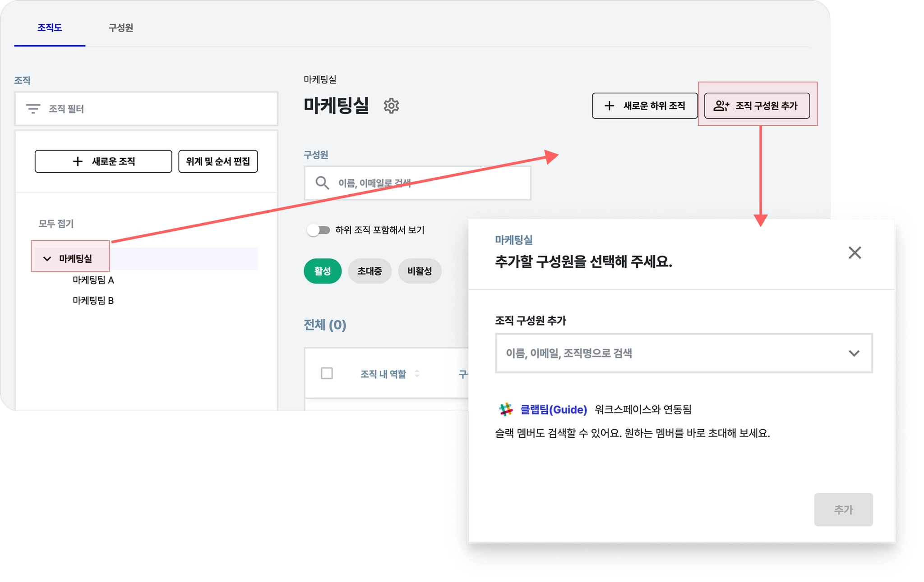Open the 조직 구성원 추가 dropdown arrow
Viewport: 924px width, 582px height.
(854, 353)
